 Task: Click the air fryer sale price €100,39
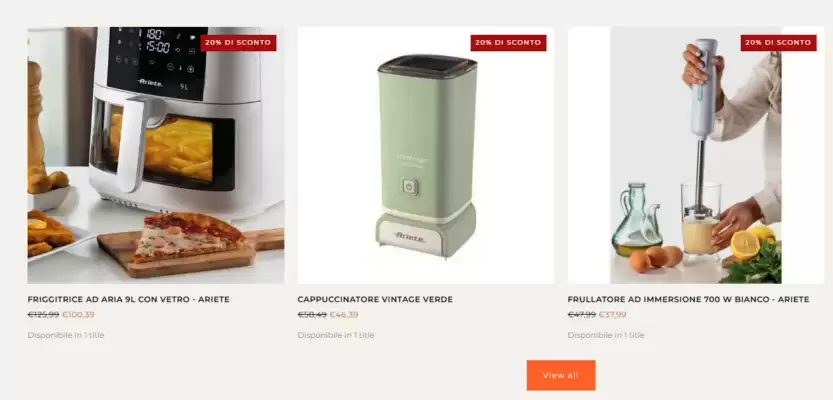[x=78, y=314]
